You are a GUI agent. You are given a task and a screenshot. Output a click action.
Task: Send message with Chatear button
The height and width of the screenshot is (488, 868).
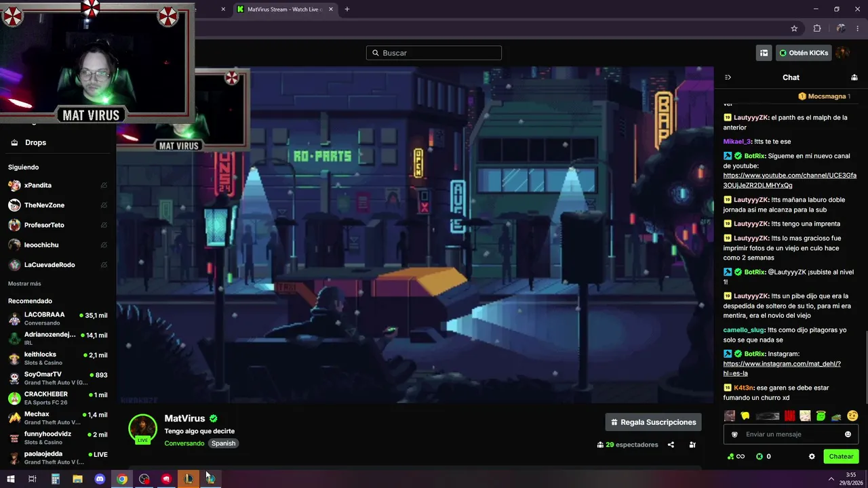841,457
